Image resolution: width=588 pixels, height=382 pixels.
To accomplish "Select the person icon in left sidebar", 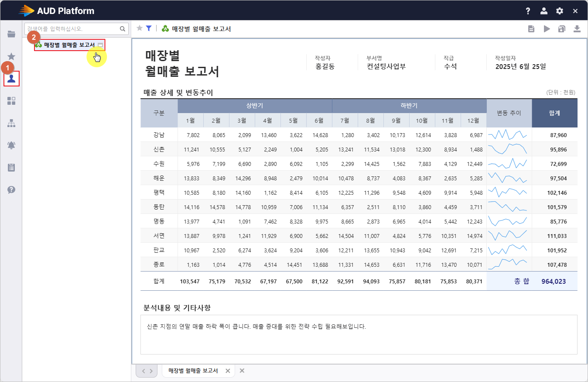I will 11,79.
